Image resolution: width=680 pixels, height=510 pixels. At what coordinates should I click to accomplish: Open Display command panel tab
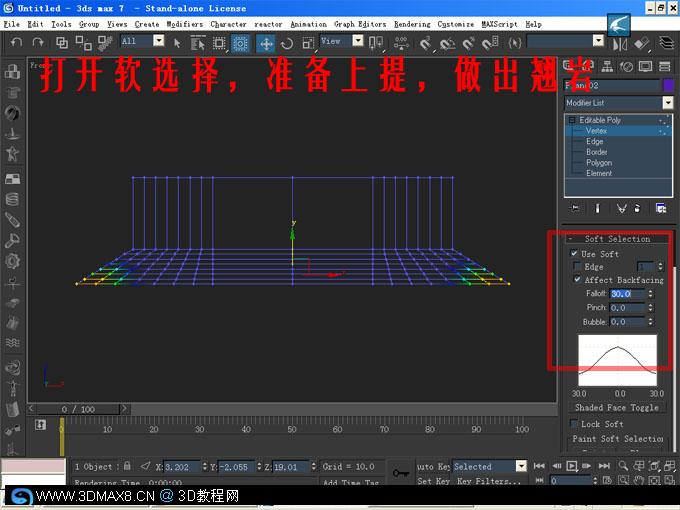[645, 66]
